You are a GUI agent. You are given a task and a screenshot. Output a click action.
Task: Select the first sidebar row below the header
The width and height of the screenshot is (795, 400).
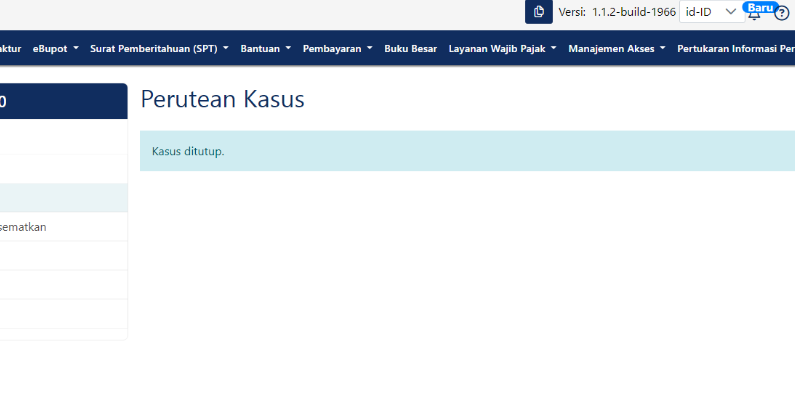pyautogui.click(x=60, y=140)
